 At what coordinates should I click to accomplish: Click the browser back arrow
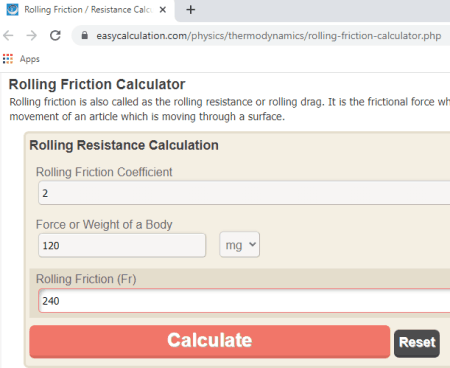tap(8, 35)
